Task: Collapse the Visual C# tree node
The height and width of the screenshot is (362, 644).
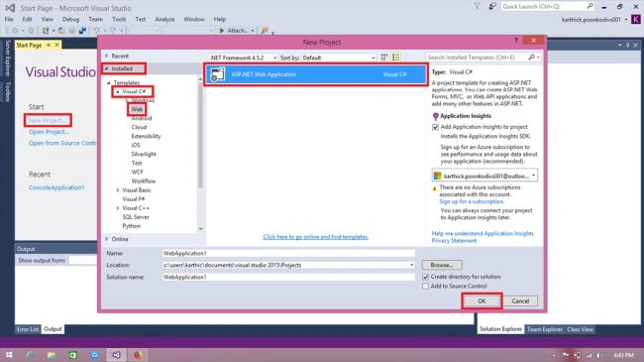Action: pos(118,91)
